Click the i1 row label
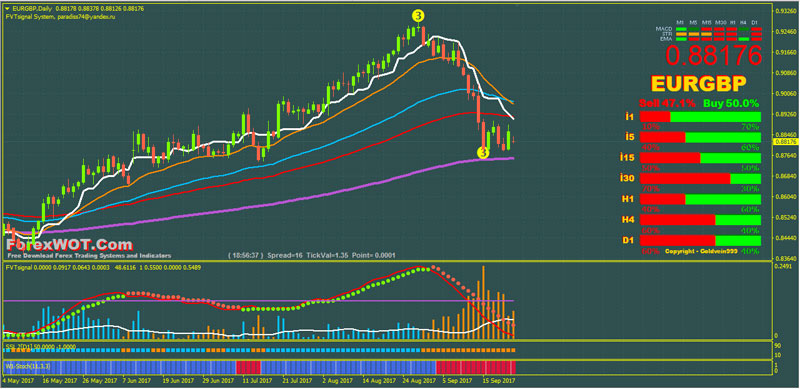800x389 pixels. (x=630, y=117)
